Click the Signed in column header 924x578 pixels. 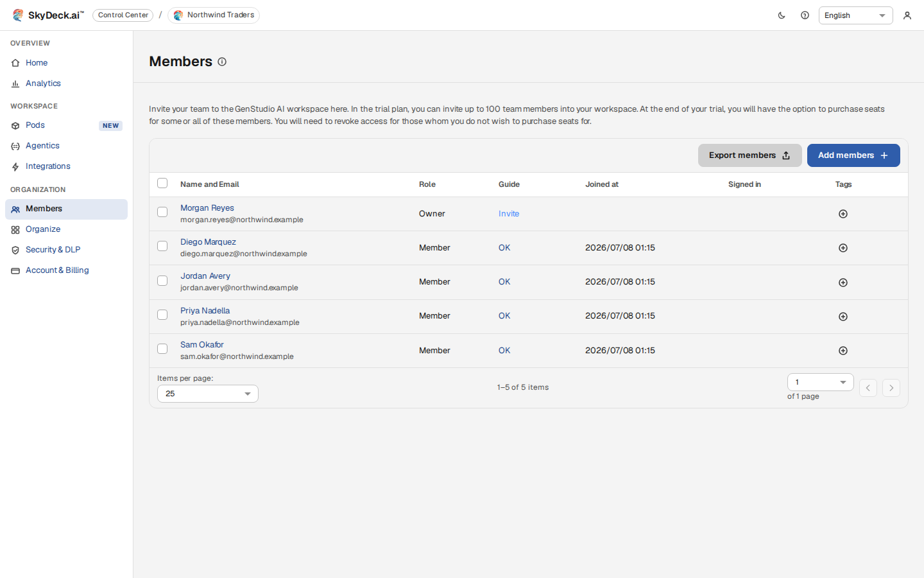(744, 184)
